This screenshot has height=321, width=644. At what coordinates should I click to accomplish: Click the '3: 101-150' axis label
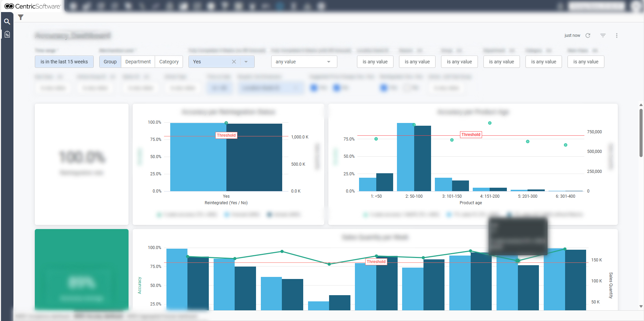point(452,196)
